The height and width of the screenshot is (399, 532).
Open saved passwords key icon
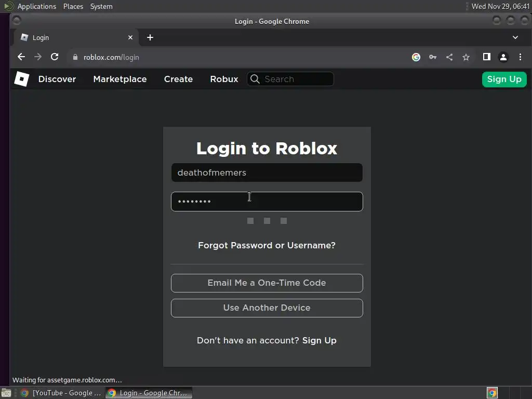point(433,57)
